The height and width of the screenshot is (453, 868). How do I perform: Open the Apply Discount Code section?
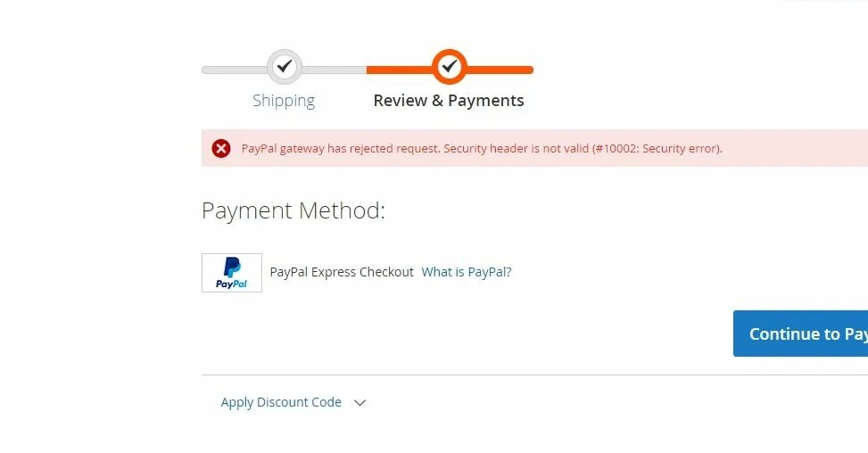(281, 402)
